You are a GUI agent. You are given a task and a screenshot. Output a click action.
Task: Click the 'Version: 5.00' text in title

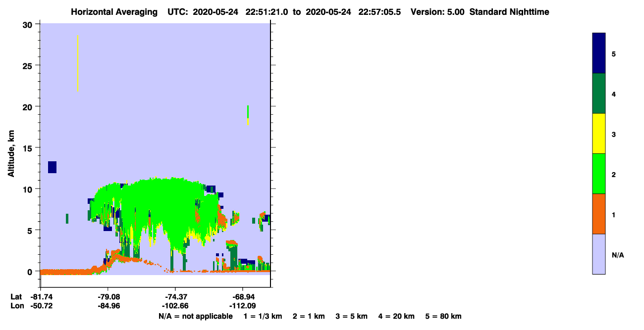[x=437, y=12]
